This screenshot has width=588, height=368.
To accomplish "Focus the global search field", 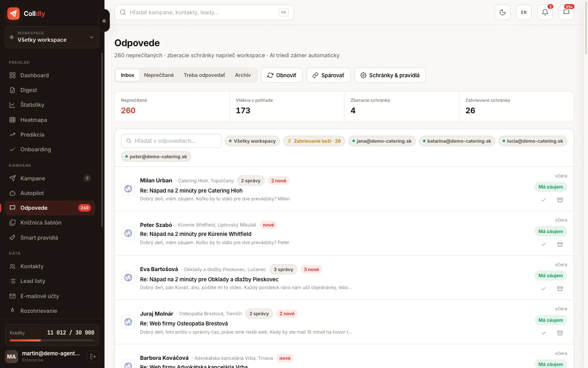I will point(204,12).
